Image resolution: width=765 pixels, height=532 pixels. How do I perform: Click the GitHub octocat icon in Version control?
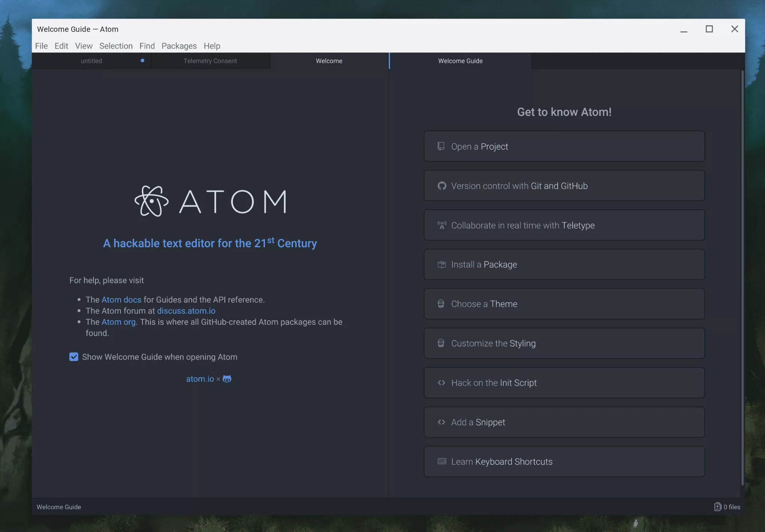tap(442, 186)
